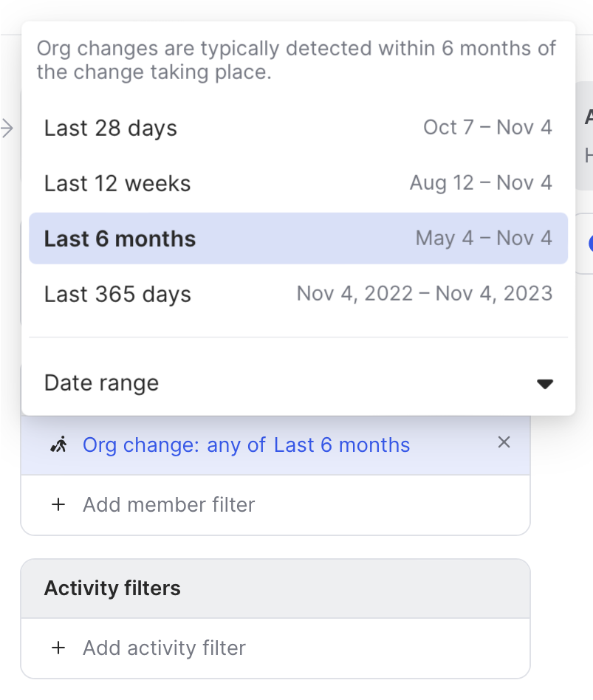Select the highlighted Last 6 months option
The image size is (593, 700).
point(120,239)
